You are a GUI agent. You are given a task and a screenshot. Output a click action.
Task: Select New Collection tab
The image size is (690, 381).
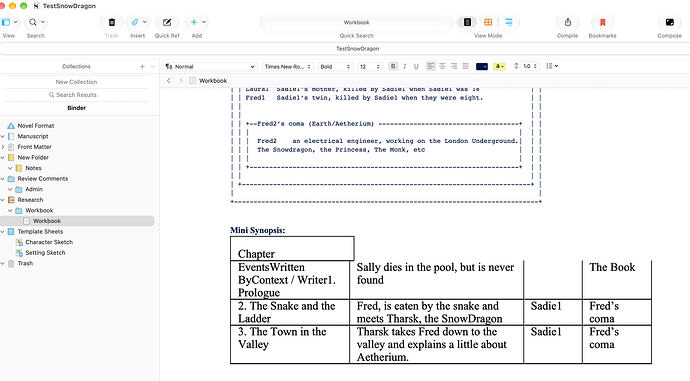coord(76,82)
